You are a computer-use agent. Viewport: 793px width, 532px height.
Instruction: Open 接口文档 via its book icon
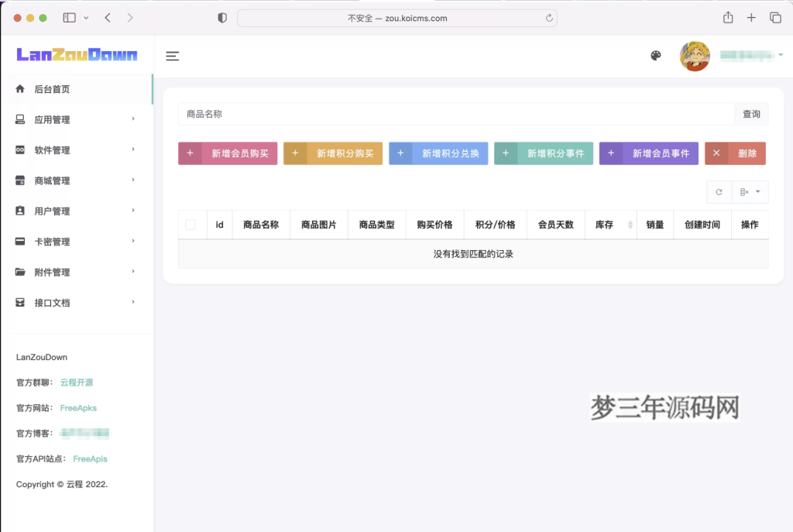[x=19, y=302]
